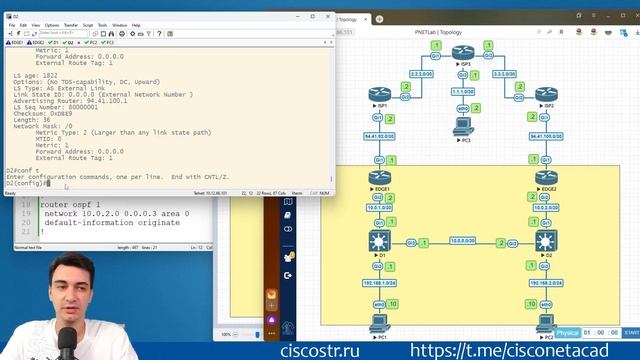Click the 1.1.1.0/30 network label
Viewport: 640px width, 360px height.
click(x=463, y=92)
